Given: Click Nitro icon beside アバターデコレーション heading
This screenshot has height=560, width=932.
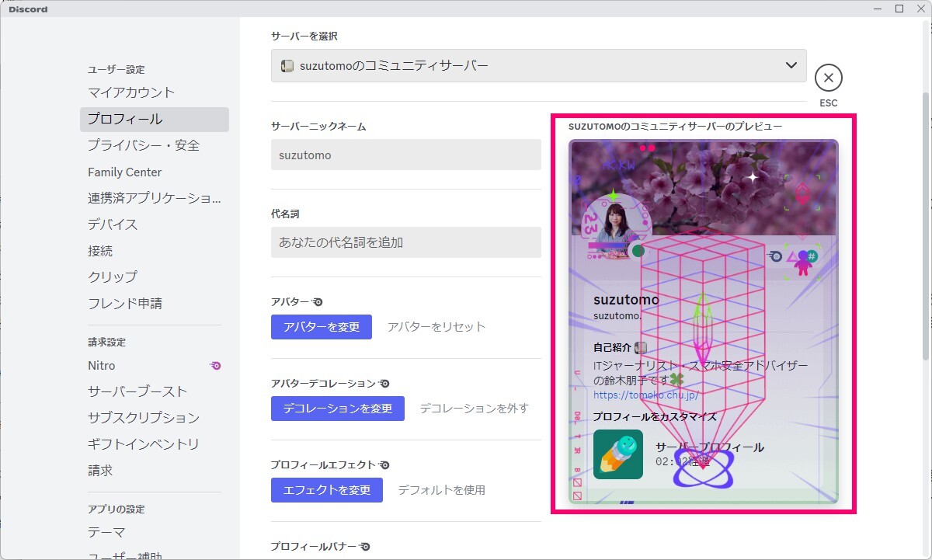Looking at the screenshot, I should click(384, 384).
